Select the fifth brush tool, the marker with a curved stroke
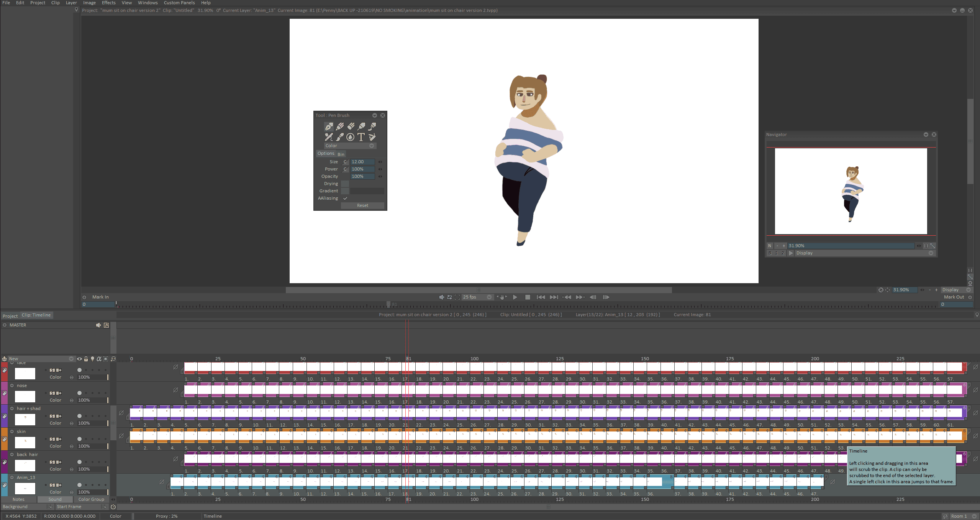This screenshot has width=980, height=520. pos(372,126)
